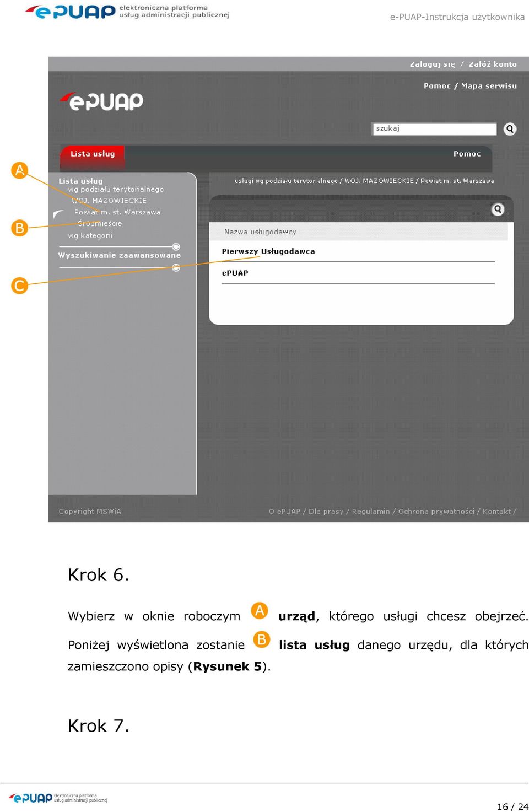The width and height of the screenshot is (529, 812).
Task: Open the Ochrona prywatności footer link
Action: click(436, 512)
